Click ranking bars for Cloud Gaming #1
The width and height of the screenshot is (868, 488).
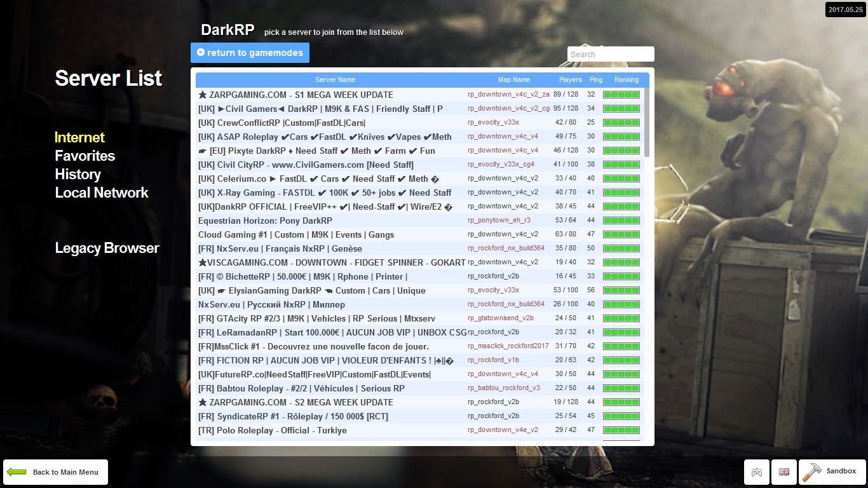[x=621, y=234]
